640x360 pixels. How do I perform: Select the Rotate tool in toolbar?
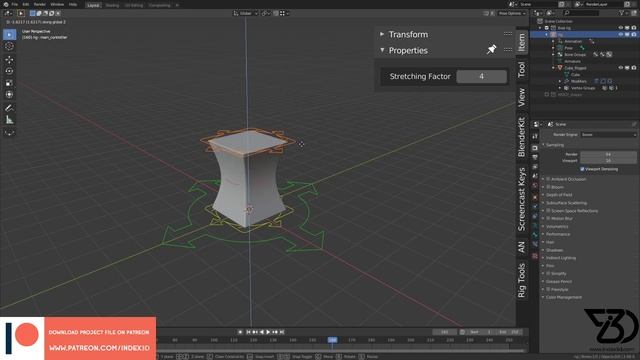(x=9, y=71)
